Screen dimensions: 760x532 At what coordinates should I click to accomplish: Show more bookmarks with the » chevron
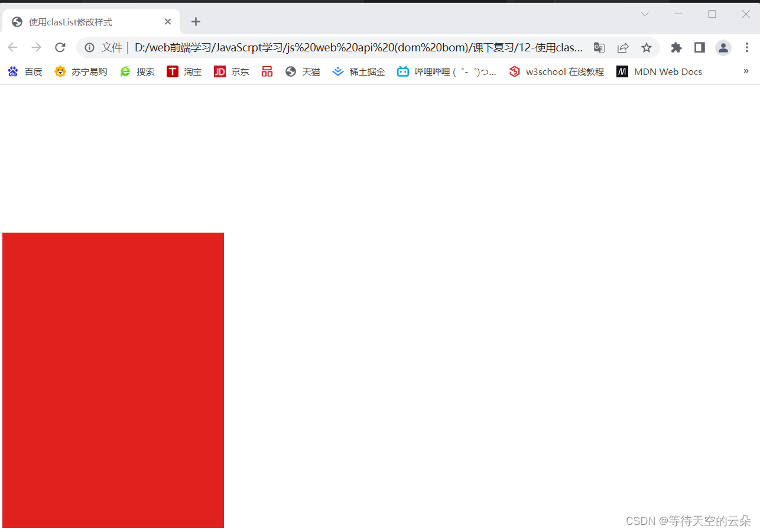click(746, 71)
